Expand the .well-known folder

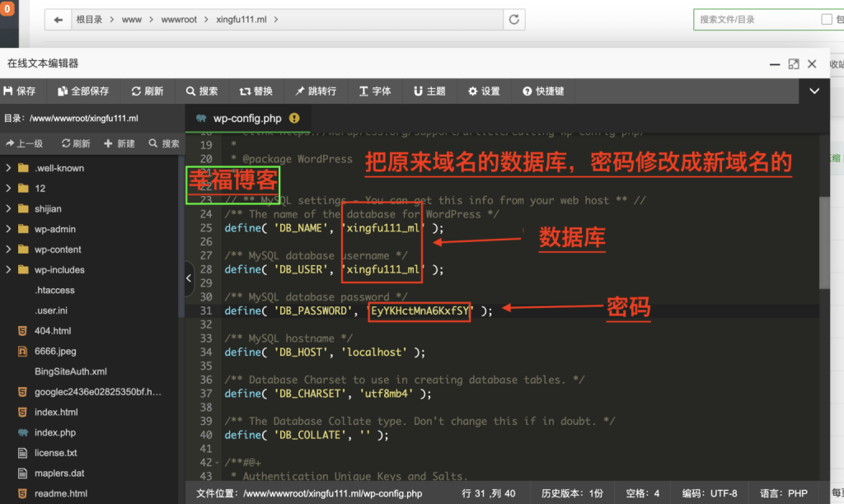coord(59,168)
